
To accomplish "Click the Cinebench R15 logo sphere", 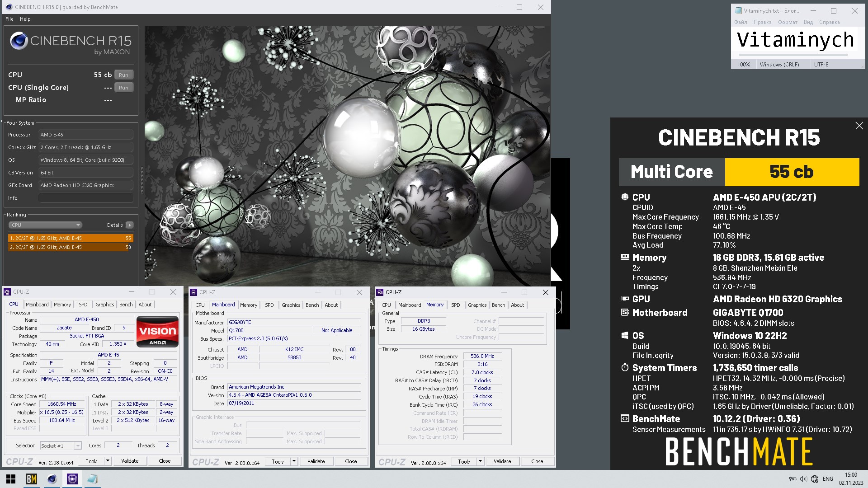I will (x=19, y=41).
